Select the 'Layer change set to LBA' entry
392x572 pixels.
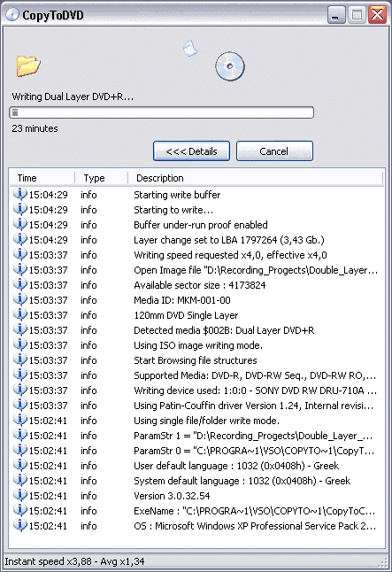point(197,240)
